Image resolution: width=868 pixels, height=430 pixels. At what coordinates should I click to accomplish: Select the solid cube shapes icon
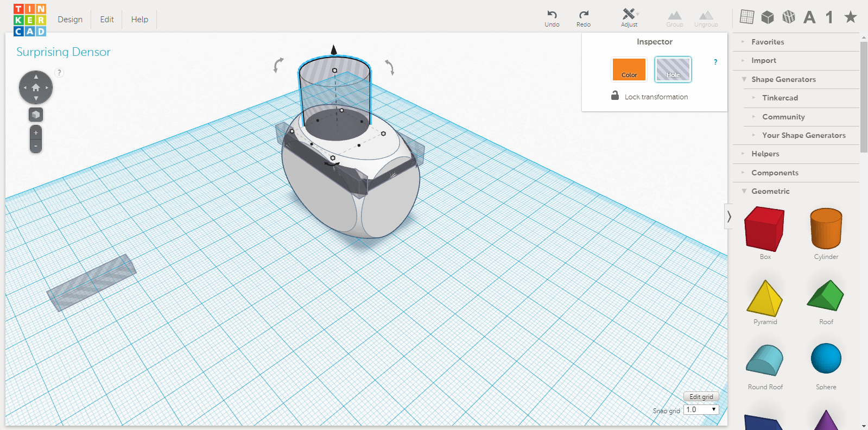coord(768,17)
